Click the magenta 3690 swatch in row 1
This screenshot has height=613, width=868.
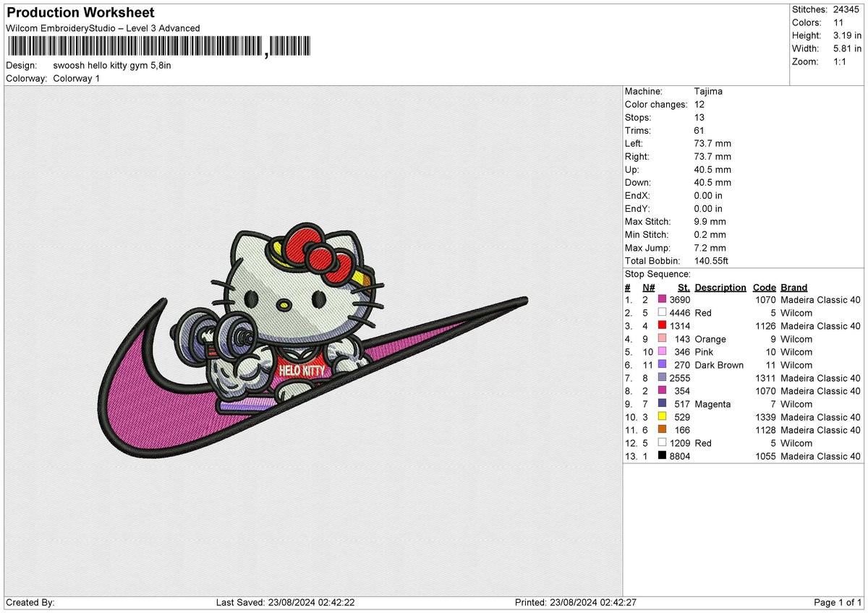tap(663, 299)
